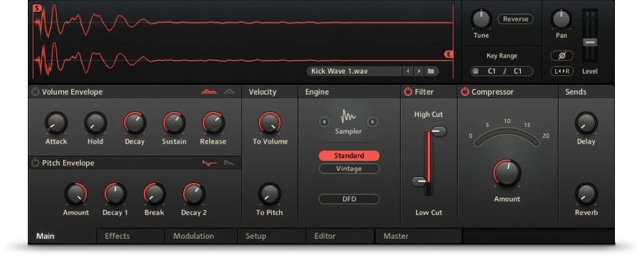This screenshot has width=644, height=271.
Task: Disable the Filter power switch
Action: coord(408,92)
